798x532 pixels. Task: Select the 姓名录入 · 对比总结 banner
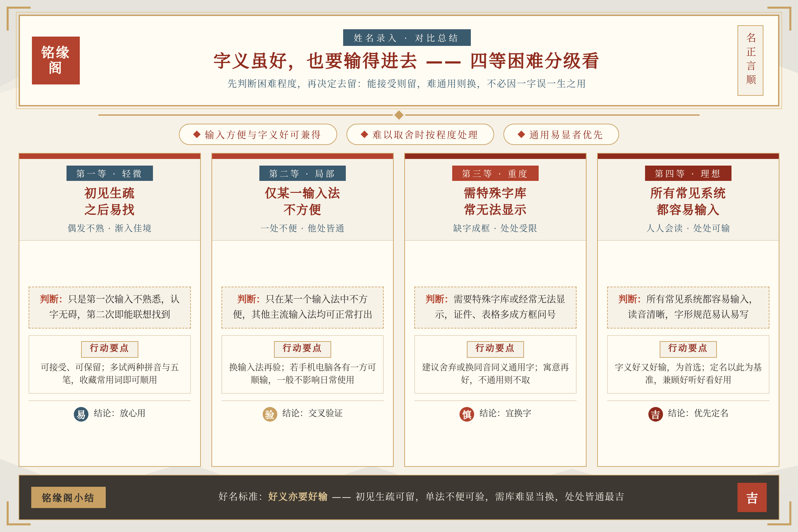pos(407,38)
